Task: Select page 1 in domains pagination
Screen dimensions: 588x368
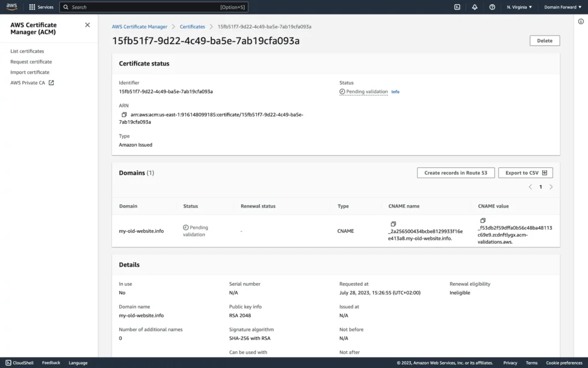Action: tap(540, 187)
